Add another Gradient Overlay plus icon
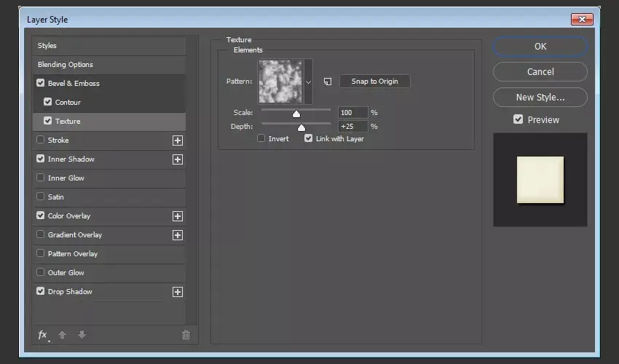The width and height of the screenshot is (619, 364). click(178, 235)
